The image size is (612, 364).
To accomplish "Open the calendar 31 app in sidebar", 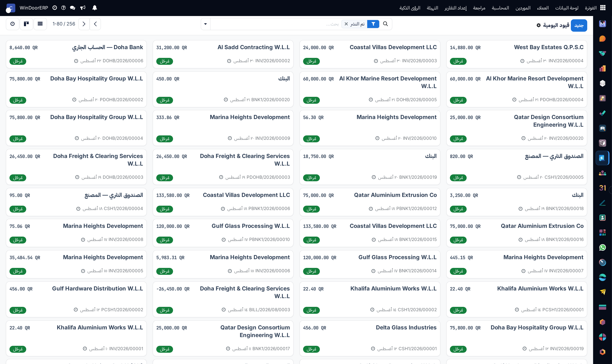I will 602,188.
